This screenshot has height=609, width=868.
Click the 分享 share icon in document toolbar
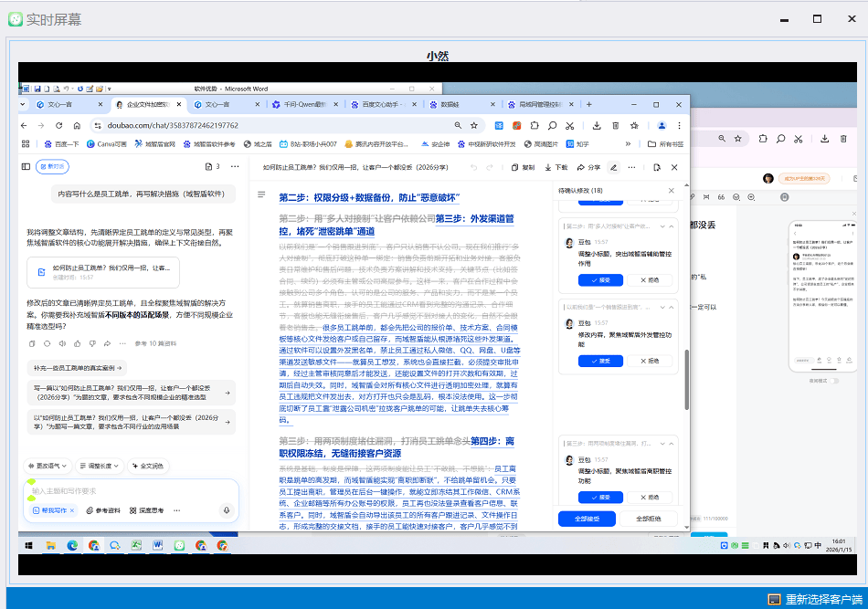588,167
